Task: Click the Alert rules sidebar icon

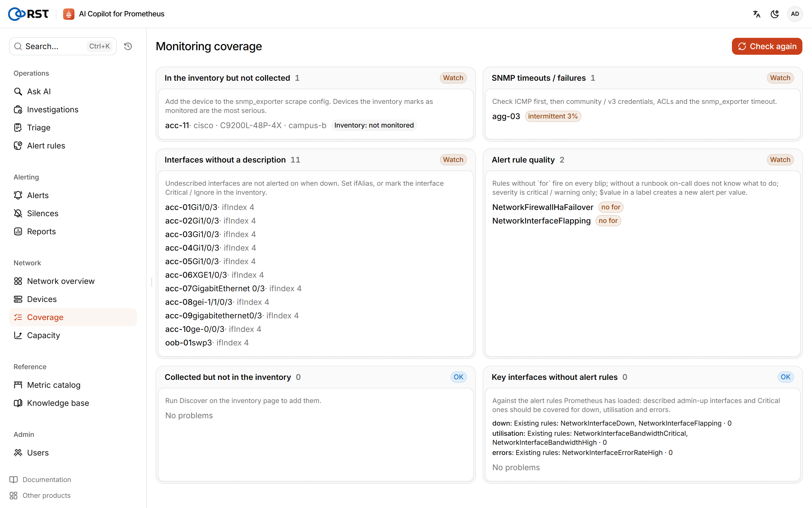Action: tap(18, 146)
